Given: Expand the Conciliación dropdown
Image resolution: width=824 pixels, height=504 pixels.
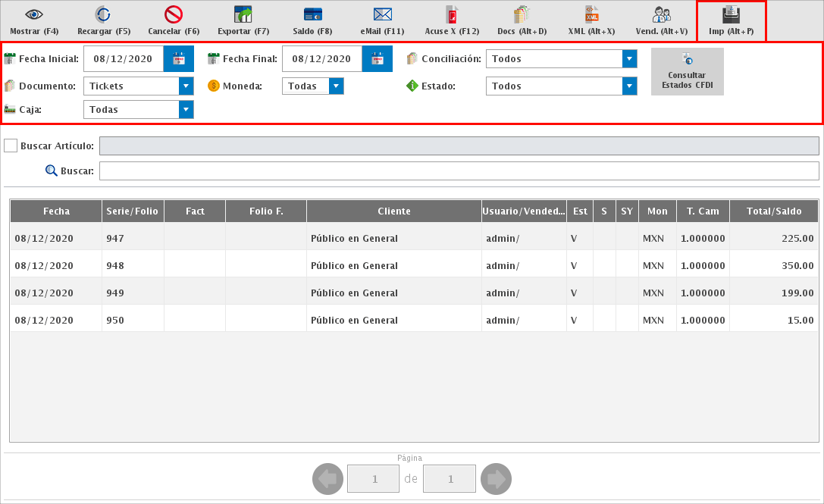Looking at the screenshot, I should 629,59.
